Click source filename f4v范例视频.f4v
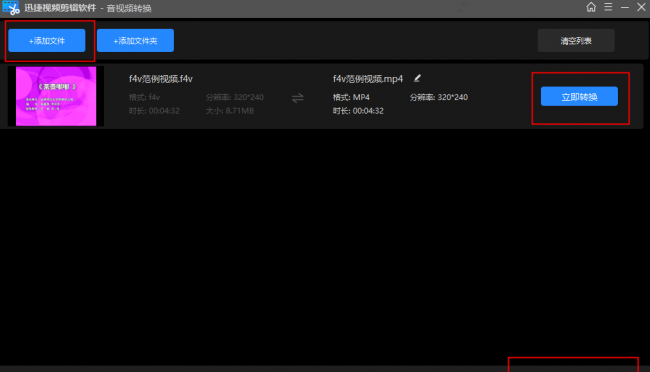This screenshot has height=372, width=650. [x=161, y=79]
